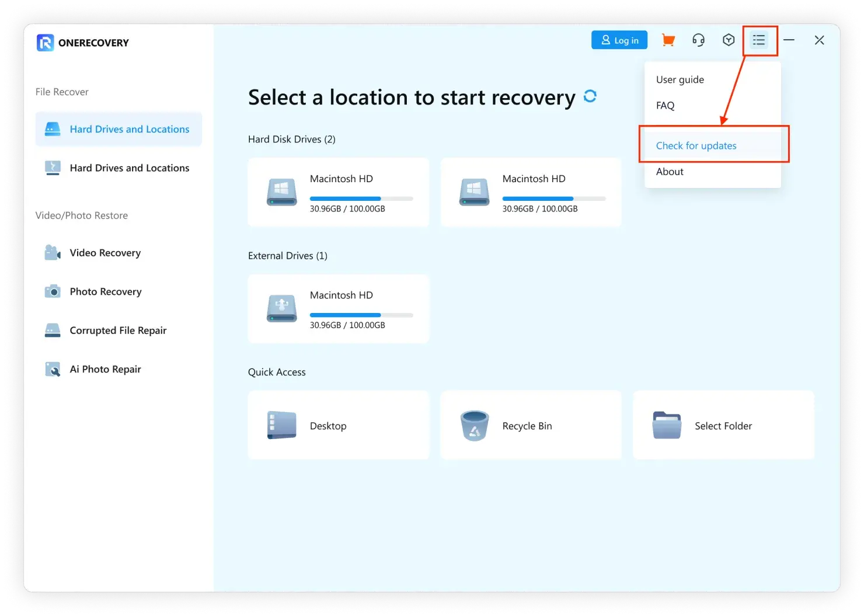Click the first Macintosh HD storage bar

tap(361, 199)
